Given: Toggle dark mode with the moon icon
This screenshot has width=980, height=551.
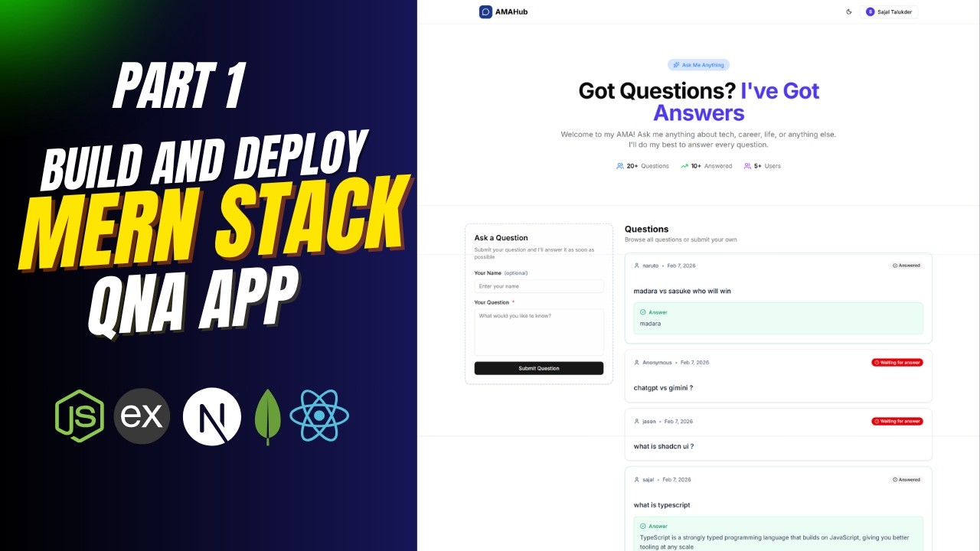Looking at the screenshot, I should 848,11.
